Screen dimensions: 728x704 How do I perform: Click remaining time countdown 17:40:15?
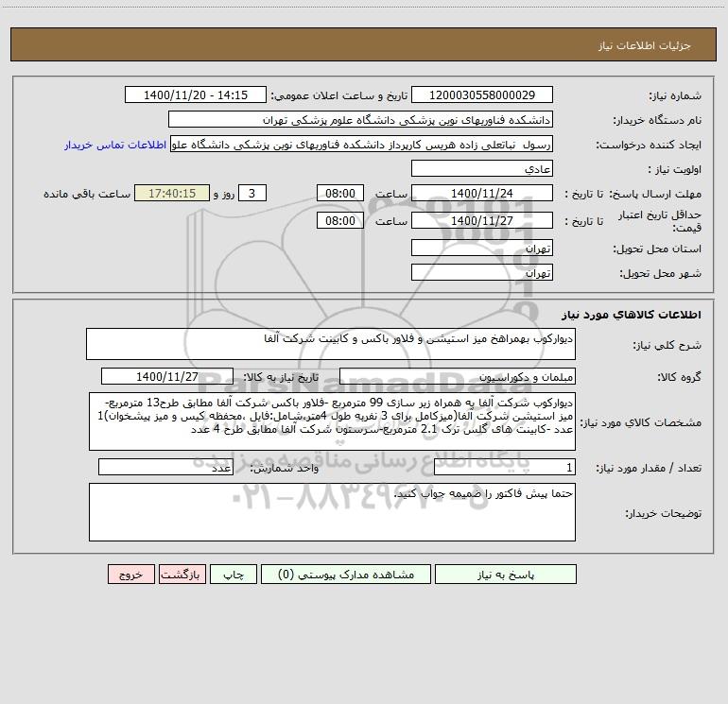click(x=172, y=193)
